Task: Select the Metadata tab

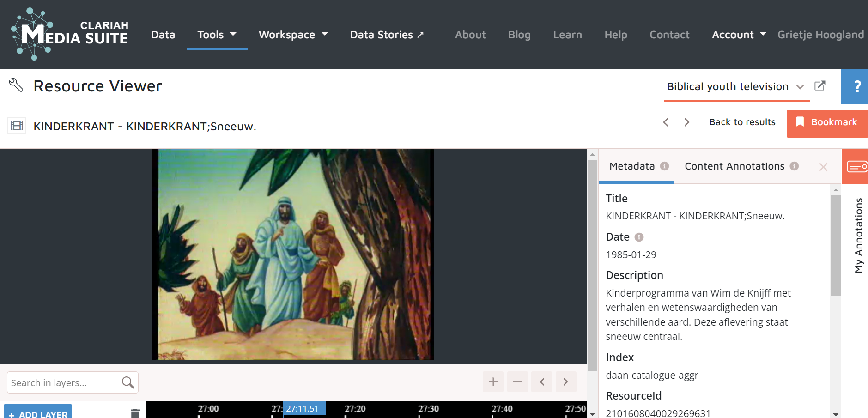Action: 632,166
